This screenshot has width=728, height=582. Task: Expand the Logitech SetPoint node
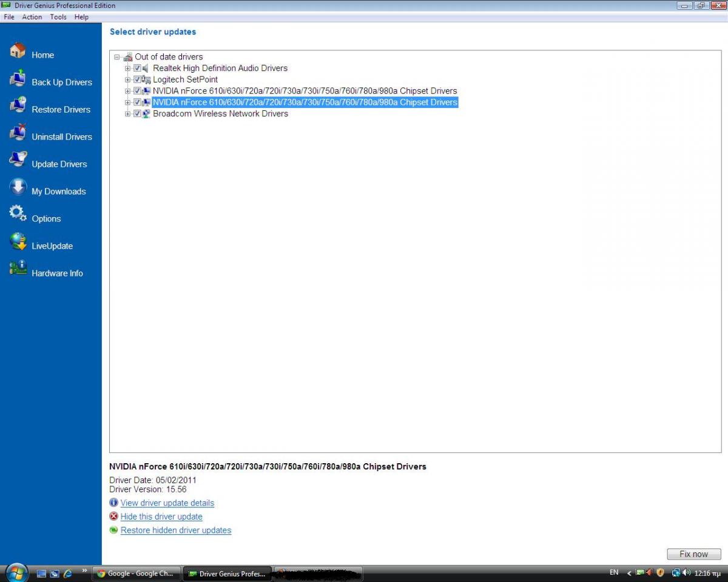coord(128,79)
